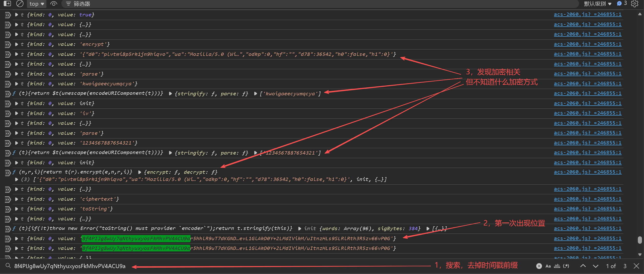This screenshot has height=274, width=644.
Task: Click the 筛选器 filter input field
Action: [321, 4]
